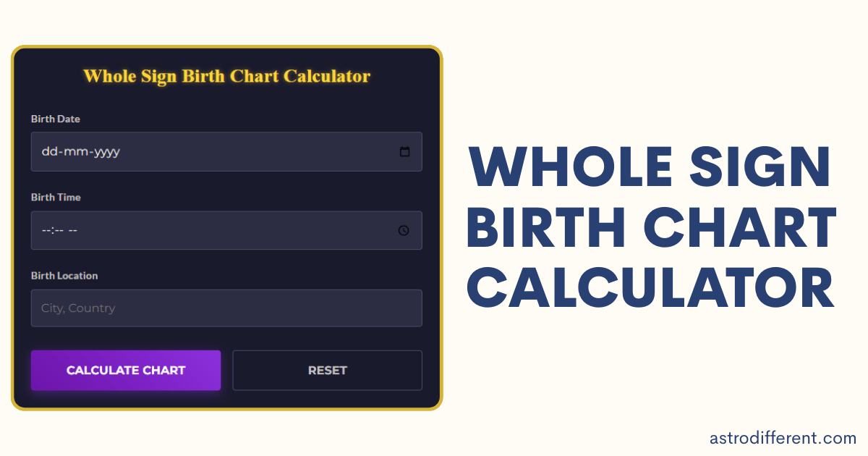Click the Birth Time field label

pos(56,197)
